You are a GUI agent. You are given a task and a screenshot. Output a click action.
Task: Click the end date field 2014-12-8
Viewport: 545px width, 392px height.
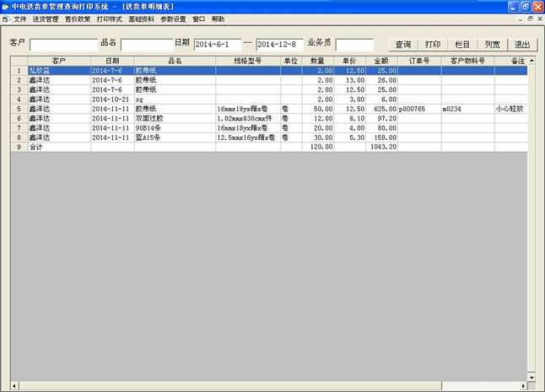(279, 45)
